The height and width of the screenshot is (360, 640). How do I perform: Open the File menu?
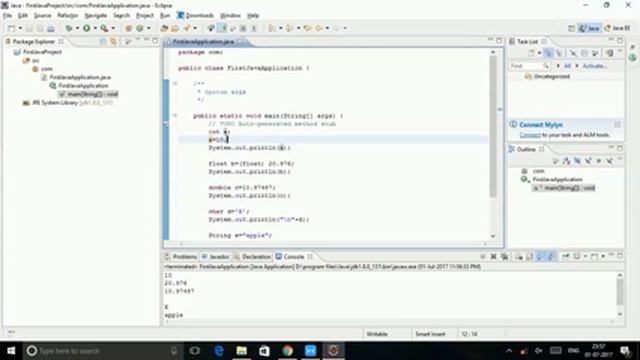click(x=7, y=16)
